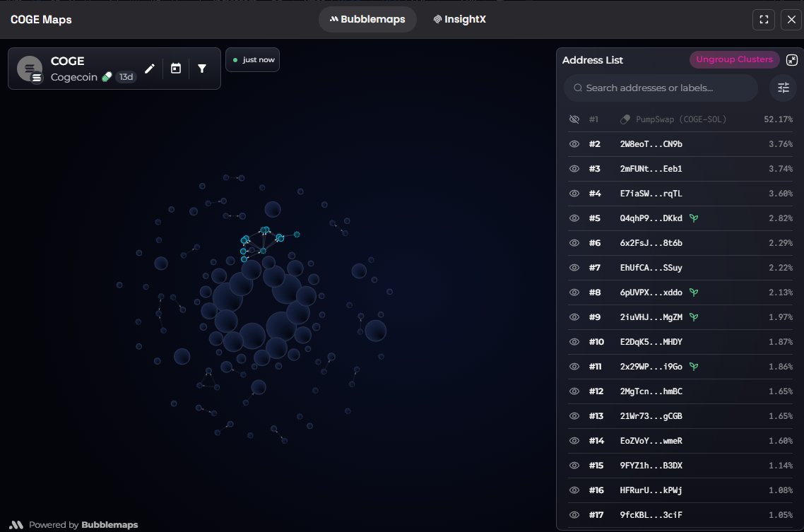The height and width of the screenshot is (532, 804).
Task: Select address 9fcKBL...3ciF in list
Action: 651,514
